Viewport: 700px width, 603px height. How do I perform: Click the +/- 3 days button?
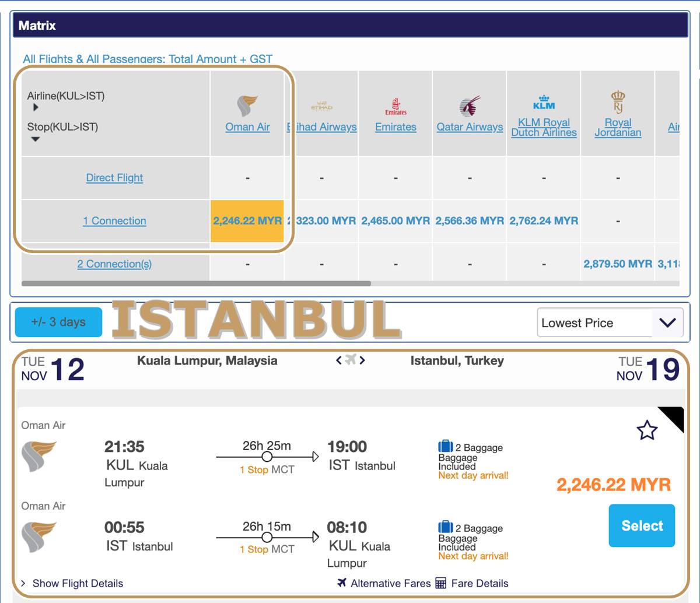point(58,322)
